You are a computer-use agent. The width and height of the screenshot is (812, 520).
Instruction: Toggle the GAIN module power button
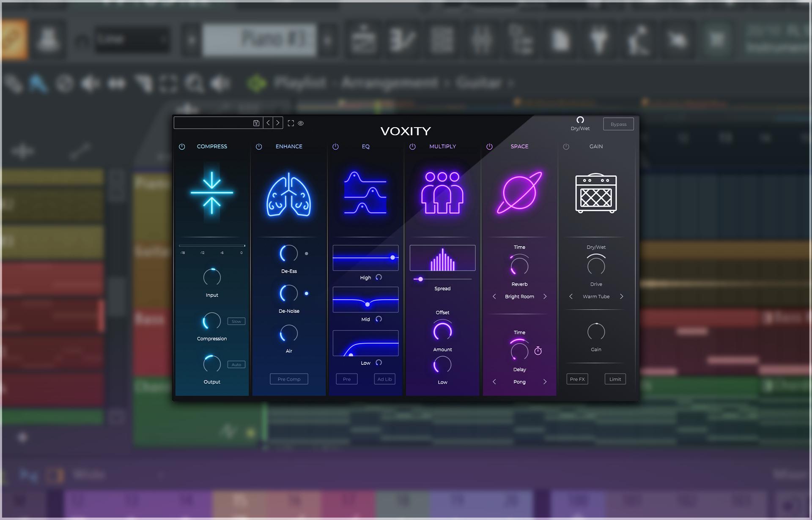[x=566, y=146]
